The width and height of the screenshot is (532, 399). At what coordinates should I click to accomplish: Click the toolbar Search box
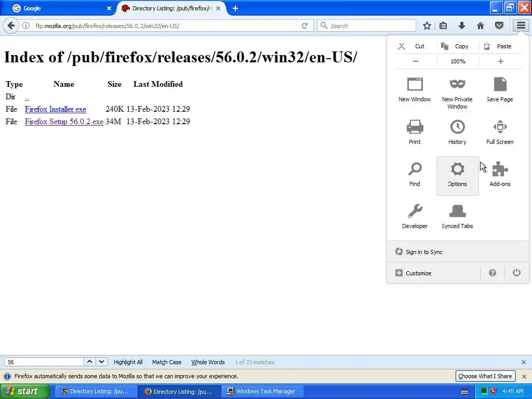point(366,26)
